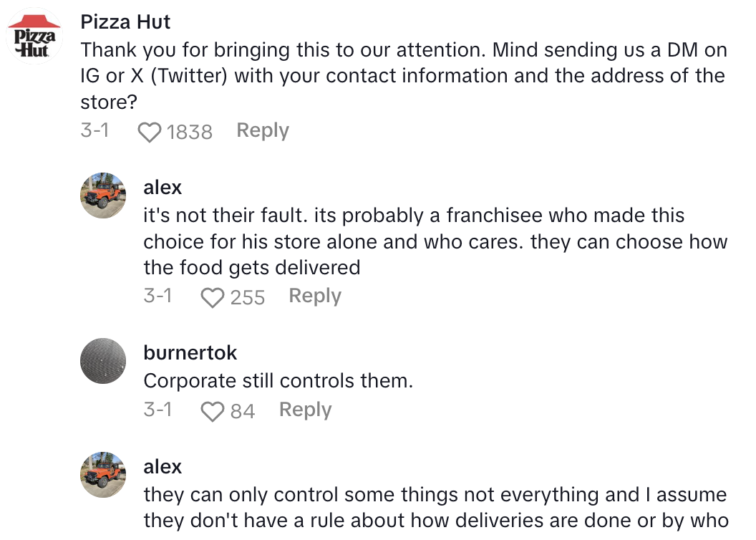
Task: Click the 1838 like count
Action: pyautogui.click(x=190, y=132)
